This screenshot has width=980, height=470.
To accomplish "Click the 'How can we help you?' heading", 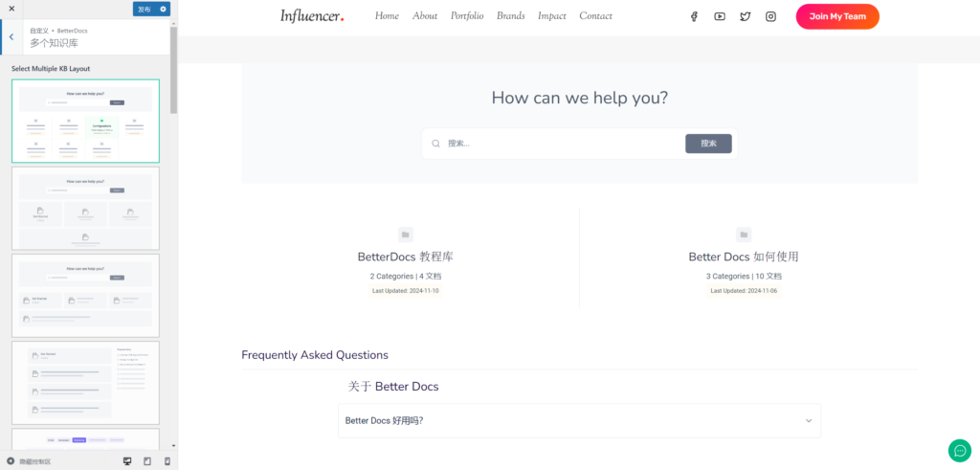I will point(579,99).
